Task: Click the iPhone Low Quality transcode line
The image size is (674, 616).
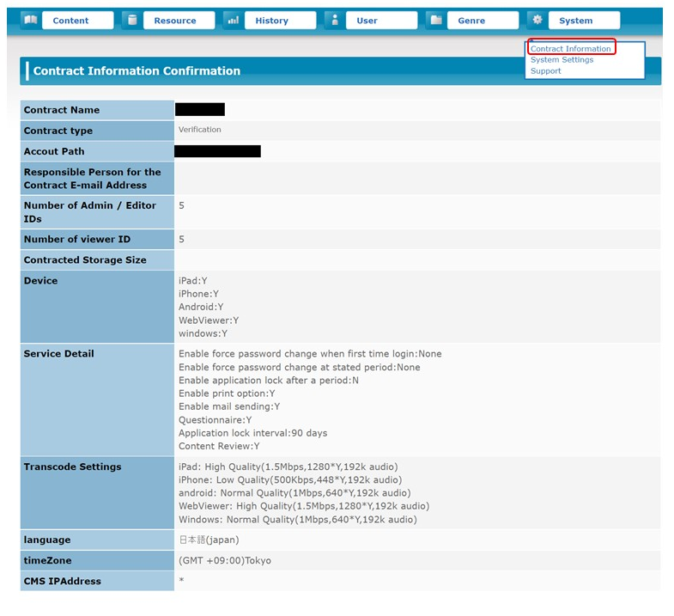Action: 290,479
